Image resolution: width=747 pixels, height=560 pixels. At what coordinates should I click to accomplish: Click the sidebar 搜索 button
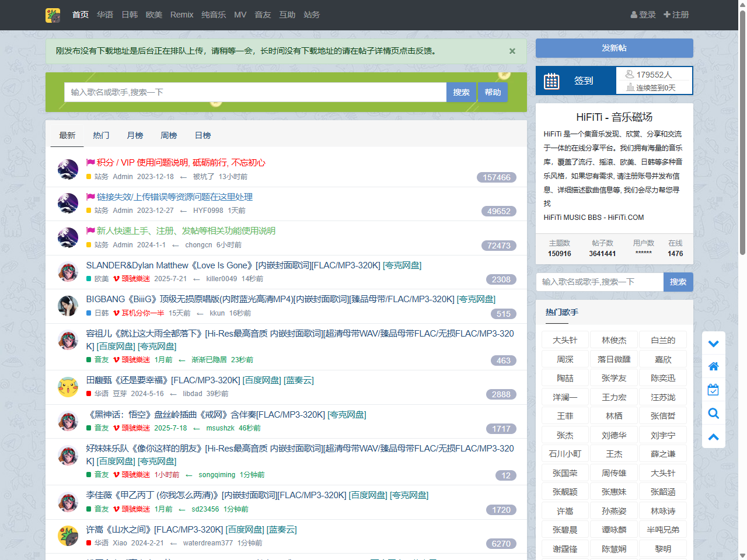(678, 282)
